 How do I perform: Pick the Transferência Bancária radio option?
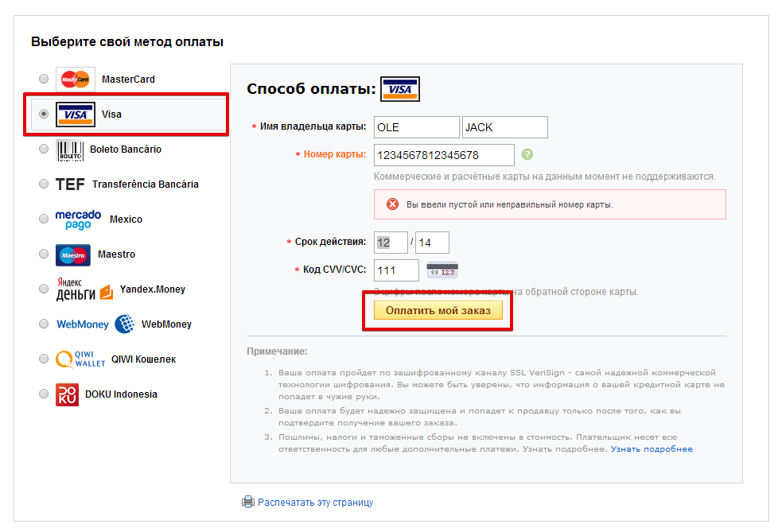(x=44, y=184)
